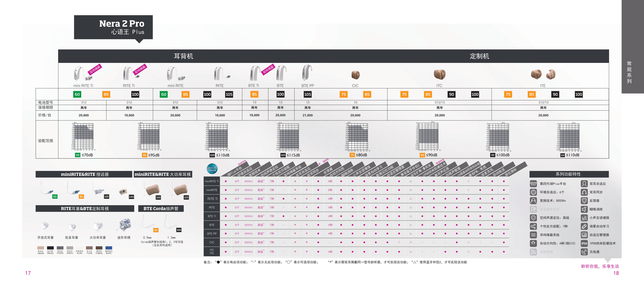Click the orange 85 badge under BTE Ti
This screenshot has width=644, height=286.
(x=254, y=94)
